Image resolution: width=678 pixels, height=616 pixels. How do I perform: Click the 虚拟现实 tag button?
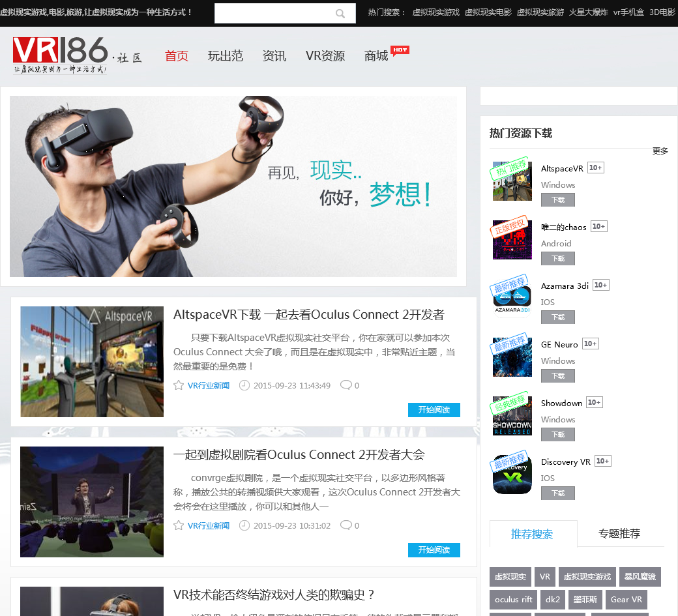point(510,577)
